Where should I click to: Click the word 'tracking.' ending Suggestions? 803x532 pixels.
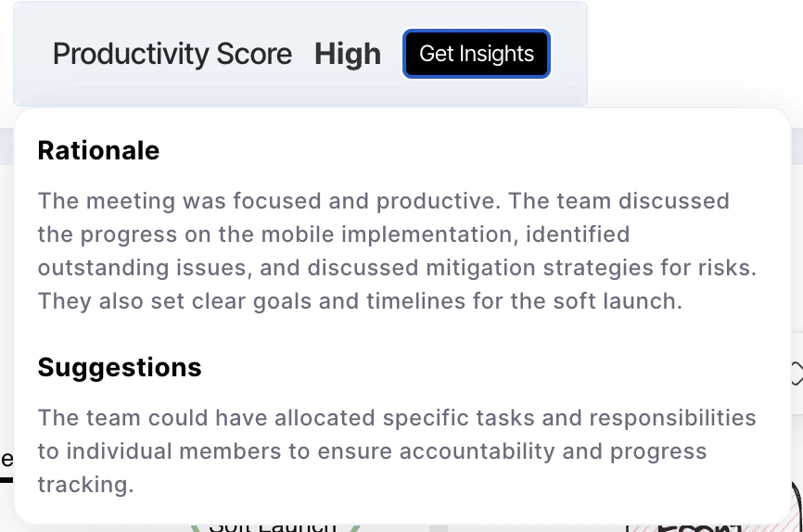coord(85,485)
